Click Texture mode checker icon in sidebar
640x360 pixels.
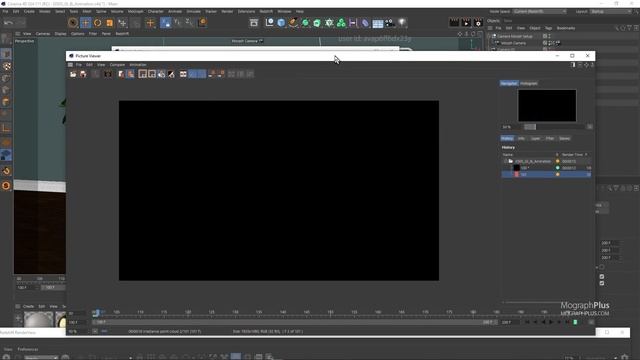tap(6, 66)
